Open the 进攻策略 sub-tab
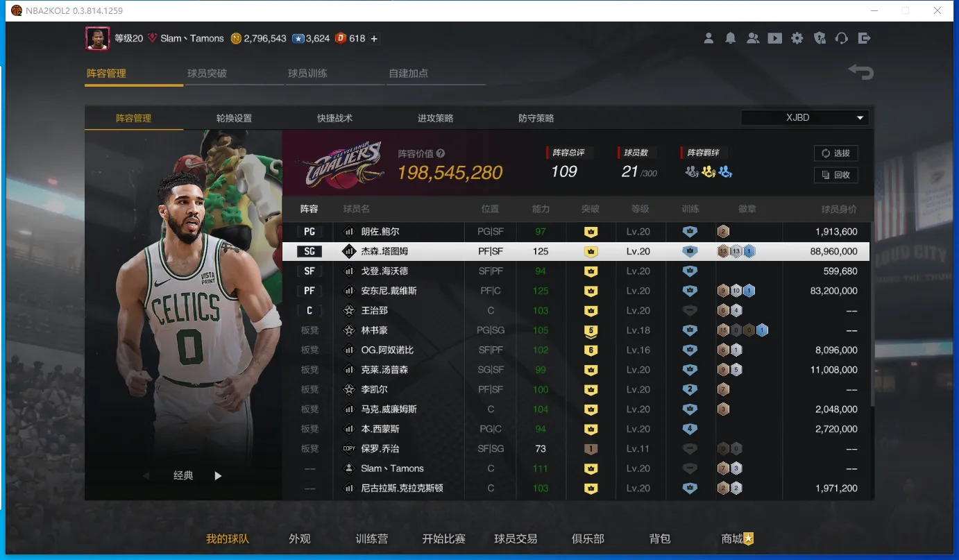The height and width of the screenshot is (560, 959). click(435, 119)
